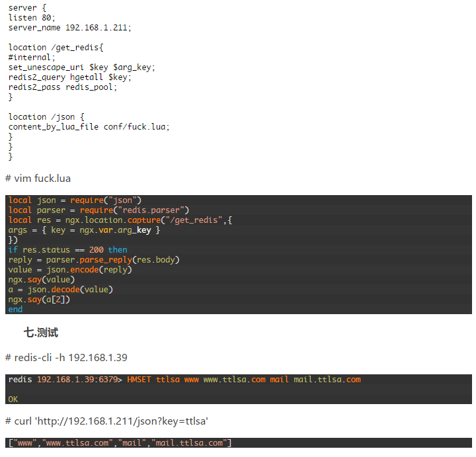Select 'content_by_lua_file conf/fuck.lua;' line

tap(89, 126)
